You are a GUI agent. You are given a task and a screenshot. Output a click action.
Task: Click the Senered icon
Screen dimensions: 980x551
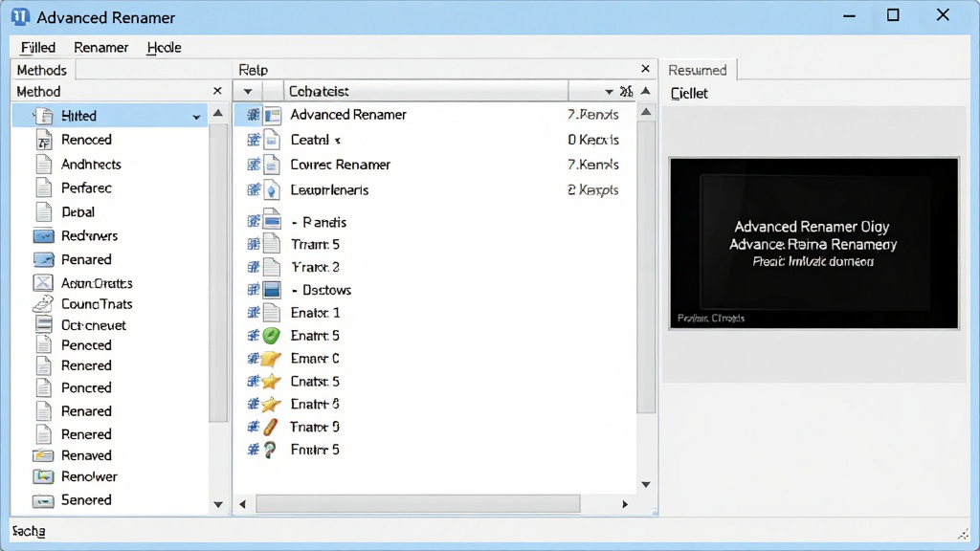tap(43, 500)
